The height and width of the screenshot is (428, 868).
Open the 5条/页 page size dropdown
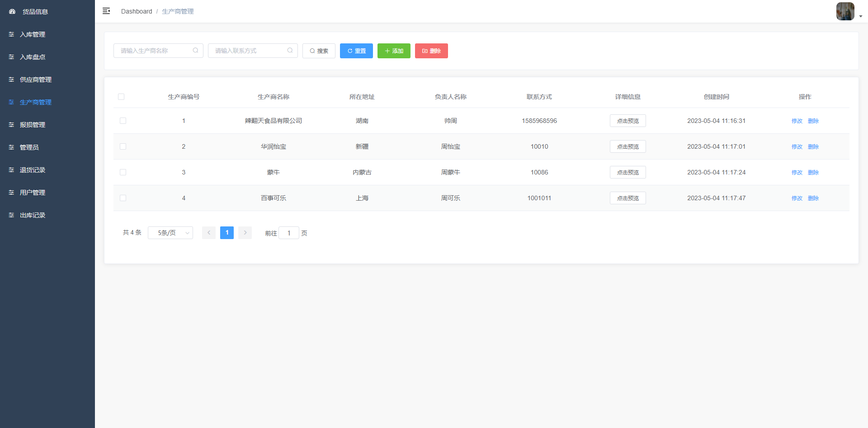tap(170, 232)
